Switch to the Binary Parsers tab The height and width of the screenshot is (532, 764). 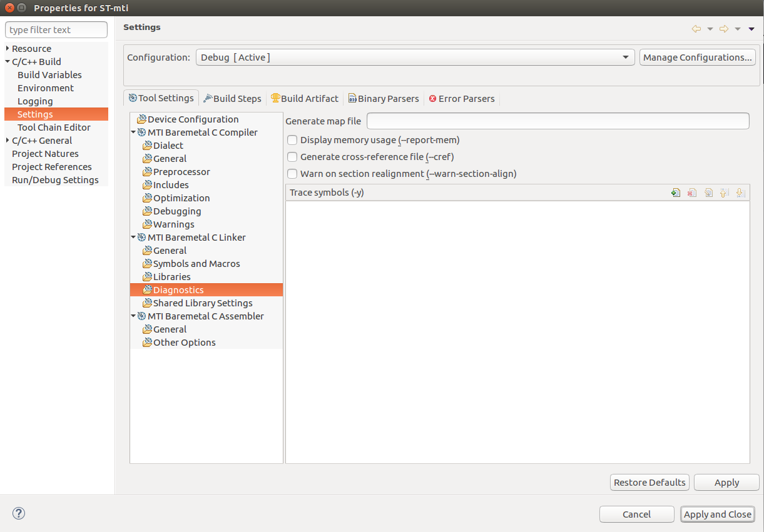coord(384,99)
